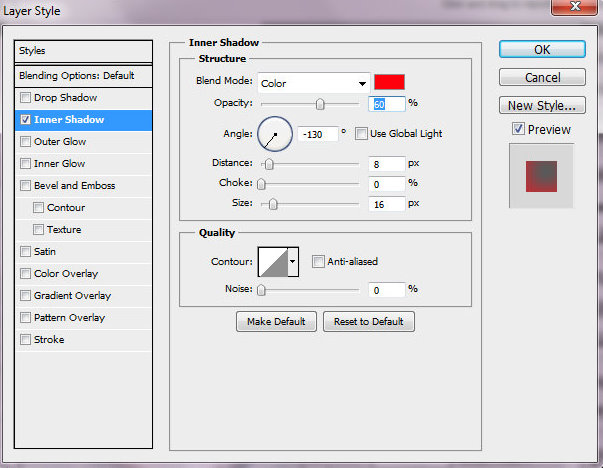Click the red shadow color swatch
Viewport: 603px width, 468px height.
(x=389, y=82)
